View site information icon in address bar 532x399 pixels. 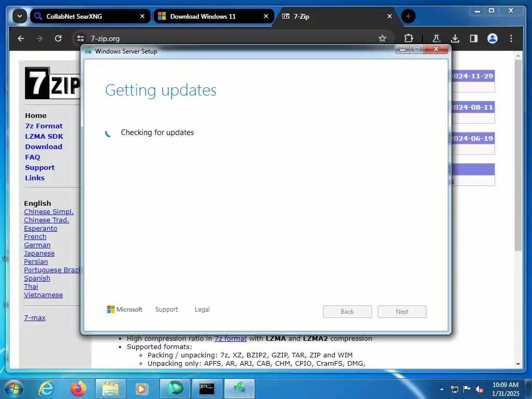(81, 38)
